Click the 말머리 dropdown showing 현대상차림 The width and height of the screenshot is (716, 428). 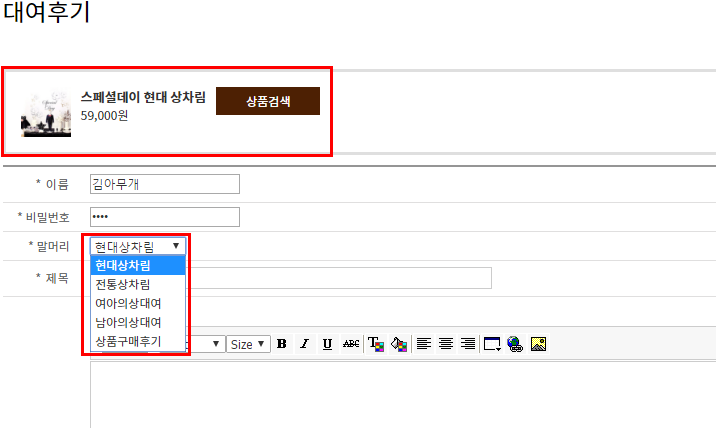point(137,245)
